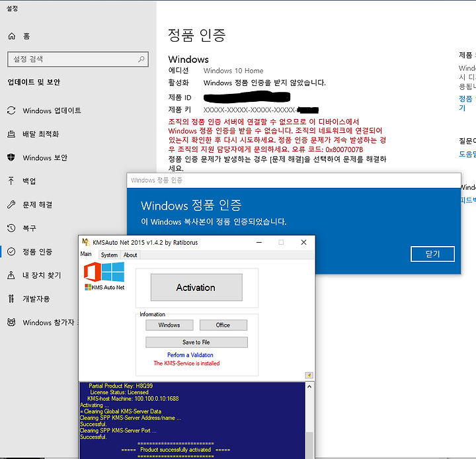Viewport: 476px width, 459px height.
Task: Click error code 0x8007007B text
Action: point(344,149)
